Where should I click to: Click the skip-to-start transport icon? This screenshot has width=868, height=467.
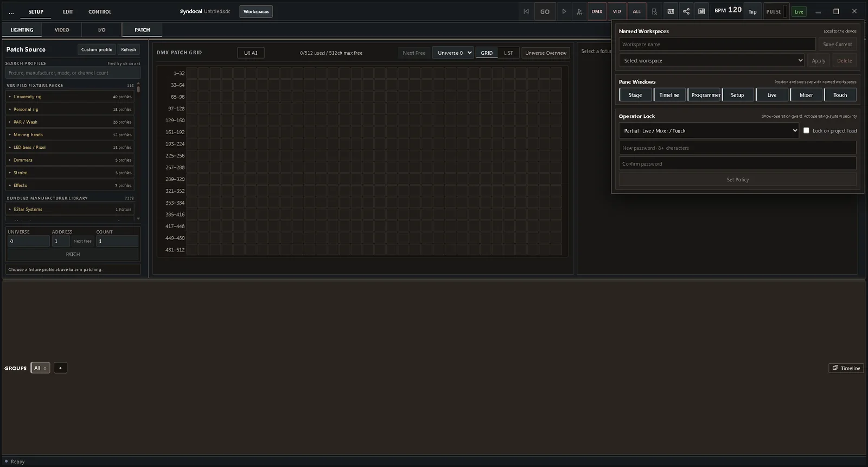click(x=526, y=11)
